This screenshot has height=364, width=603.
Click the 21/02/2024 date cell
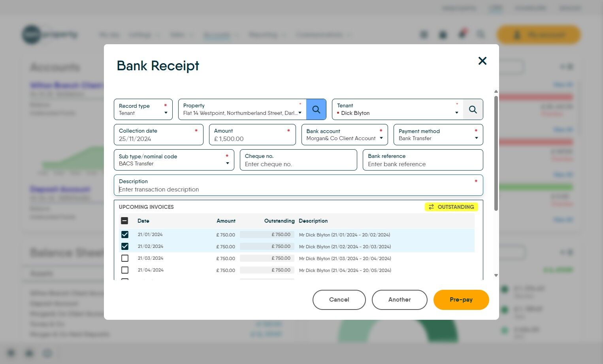tap(151, 246)
